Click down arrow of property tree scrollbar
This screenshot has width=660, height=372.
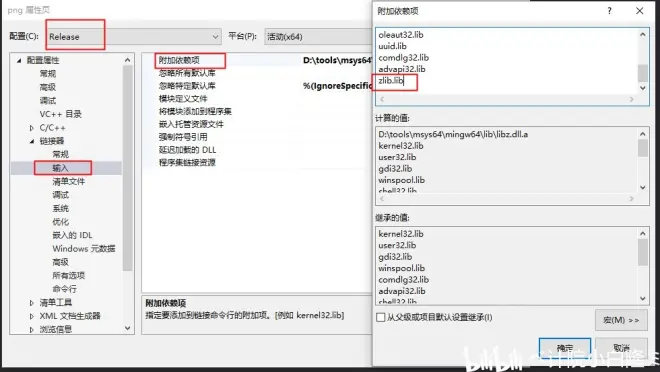click(x=128, y=328)
